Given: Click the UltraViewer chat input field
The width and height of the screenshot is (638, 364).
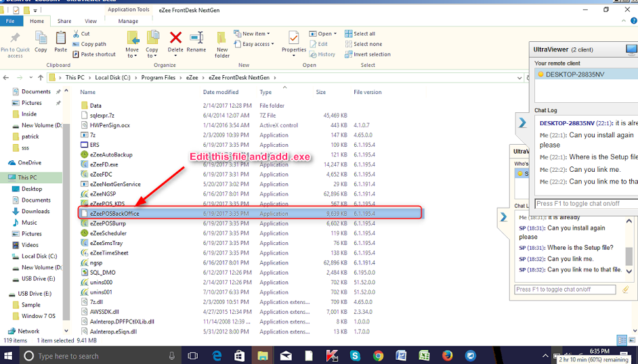Looking at the screenshot, I should 586,204.
